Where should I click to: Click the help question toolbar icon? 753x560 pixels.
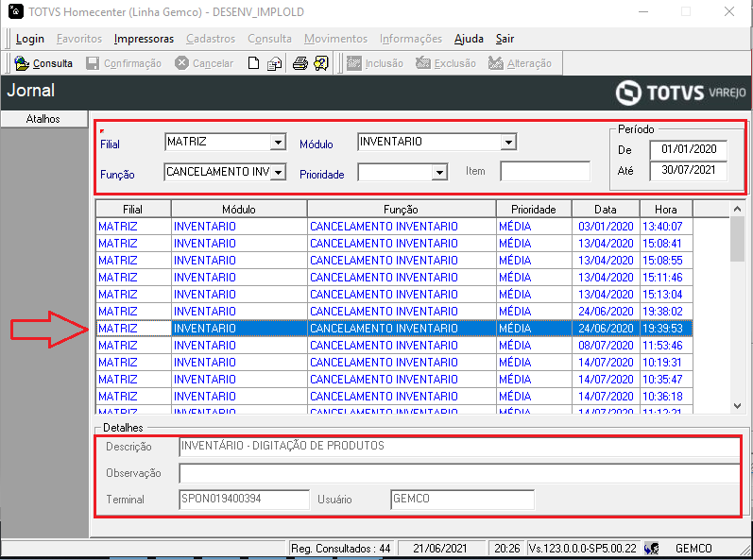click(x=321, y=63)
